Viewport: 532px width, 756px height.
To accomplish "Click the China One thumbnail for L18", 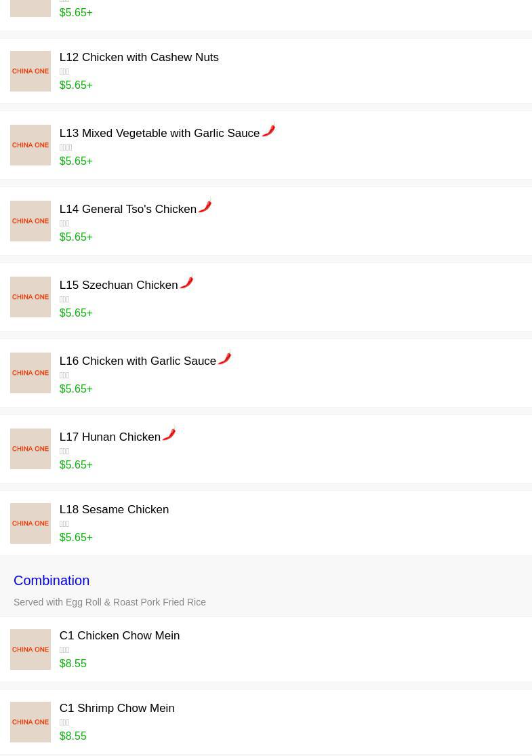I will pyautogui.click(x=30, y=523).
